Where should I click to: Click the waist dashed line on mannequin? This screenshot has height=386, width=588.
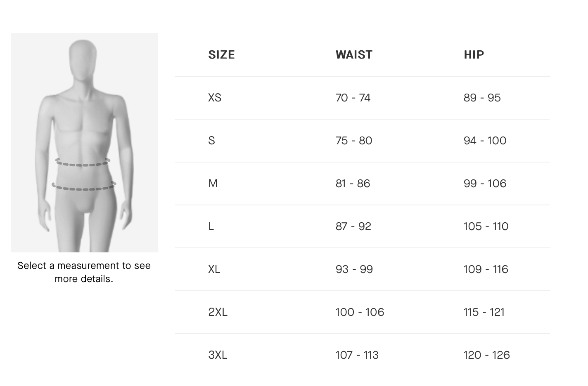tap(83, 162)
